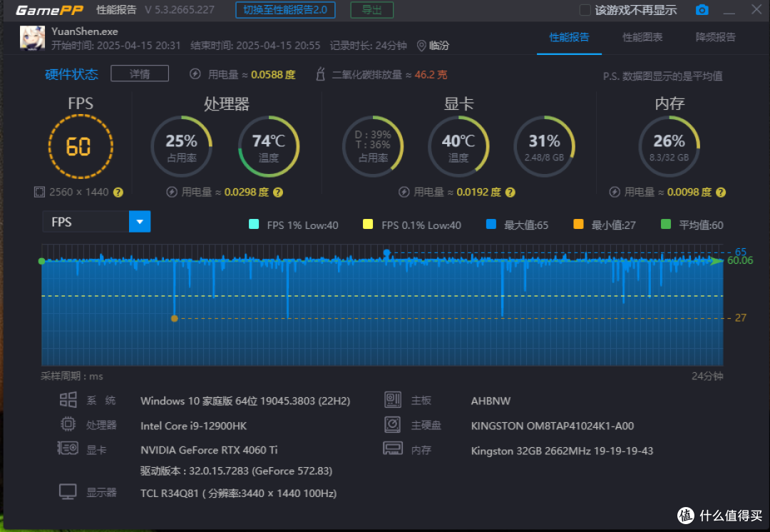
Task: Click the memory 26% 8.3/32 GB gauge
Action: (669, 146)
